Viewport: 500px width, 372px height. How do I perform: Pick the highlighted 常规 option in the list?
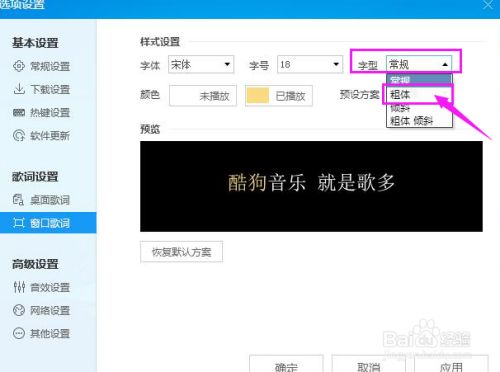coord(419,79)
